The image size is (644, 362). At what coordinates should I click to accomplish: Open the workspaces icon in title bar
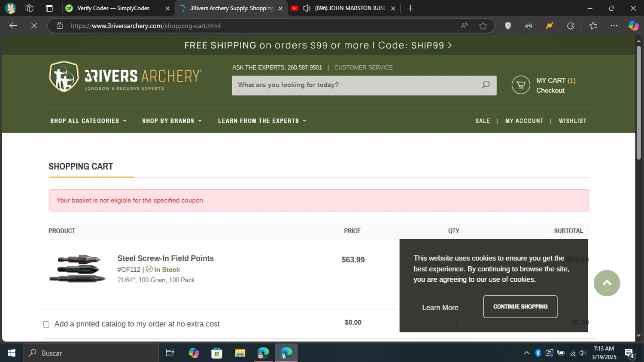(30, 8)
